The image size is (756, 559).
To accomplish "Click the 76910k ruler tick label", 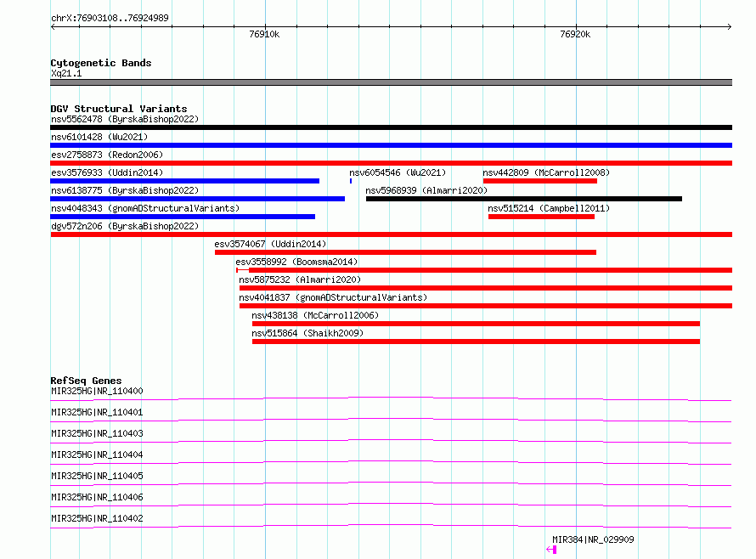I will coord(264,34).
